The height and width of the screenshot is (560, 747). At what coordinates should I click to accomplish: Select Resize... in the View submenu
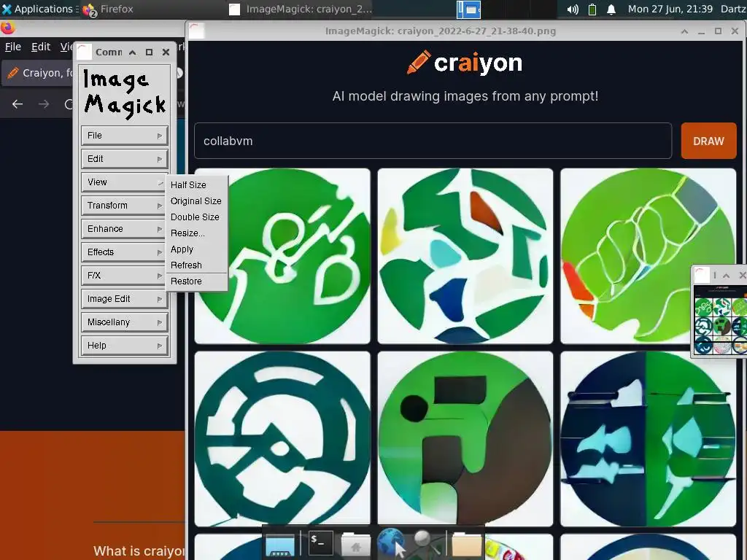click(196, 233)
